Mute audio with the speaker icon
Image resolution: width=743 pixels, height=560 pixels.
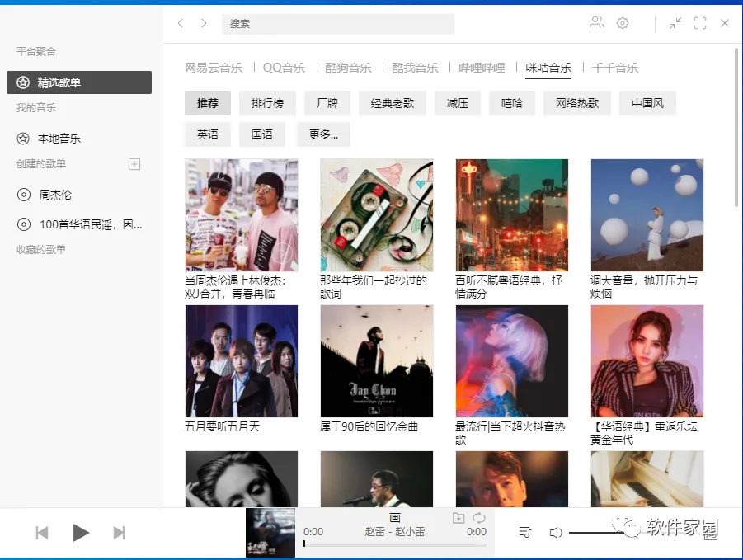tap(555, 533)
